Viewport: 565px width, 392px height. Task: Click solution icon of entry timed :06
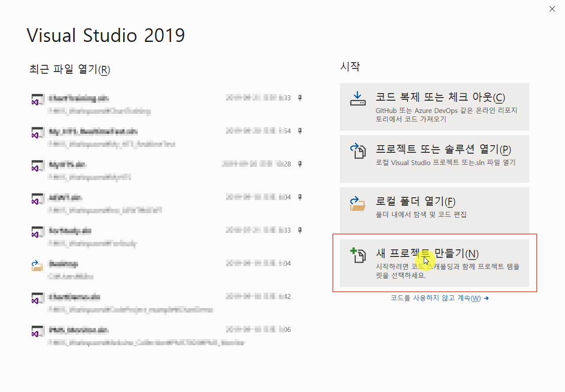click(x=37, y=332)
